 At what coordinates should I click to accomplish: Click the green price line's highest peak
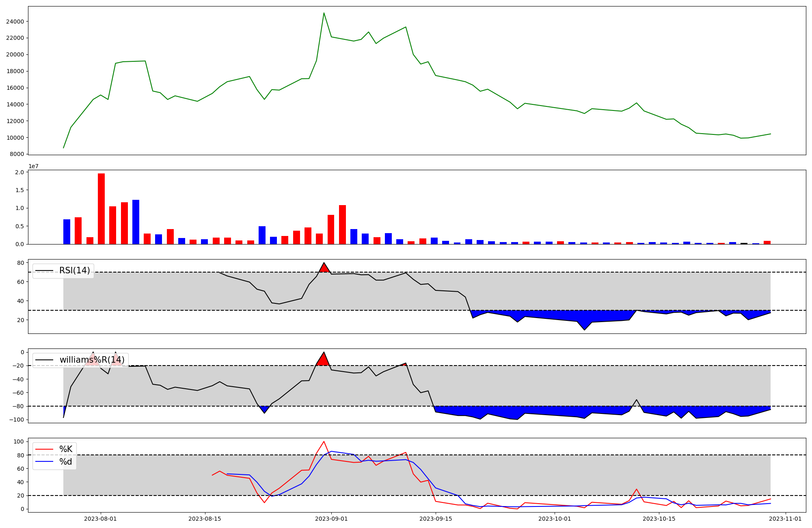click(324, 13)
